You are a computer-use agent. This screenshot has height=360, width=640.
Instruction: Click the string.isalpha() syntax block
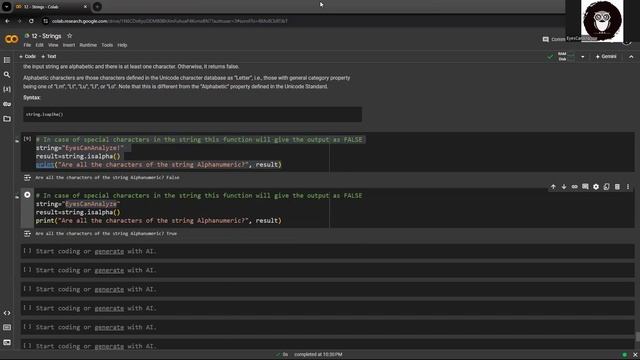click(192, 114)
